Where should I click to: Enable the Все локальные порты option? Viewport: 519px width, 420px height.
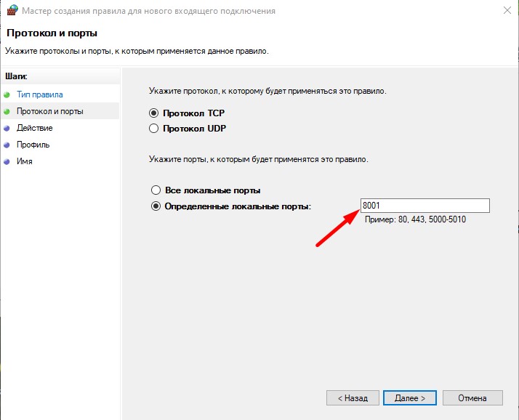point(156,190)
